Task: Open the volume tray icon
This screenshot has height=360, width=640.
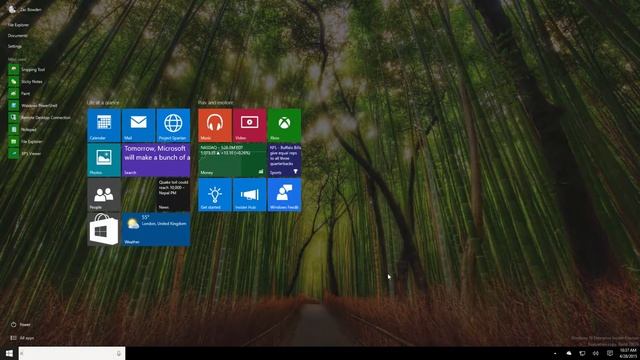Action: [596, 353]
